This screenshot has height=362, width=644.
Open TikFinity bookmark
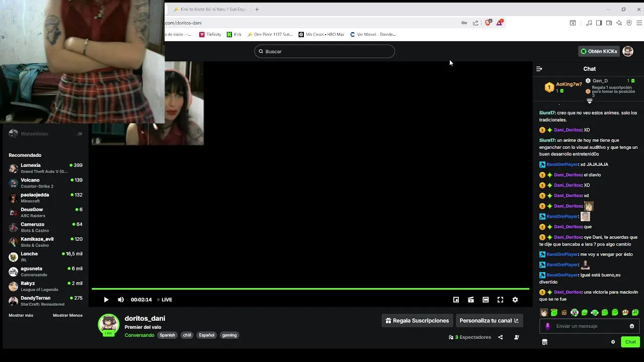[210, 35]
